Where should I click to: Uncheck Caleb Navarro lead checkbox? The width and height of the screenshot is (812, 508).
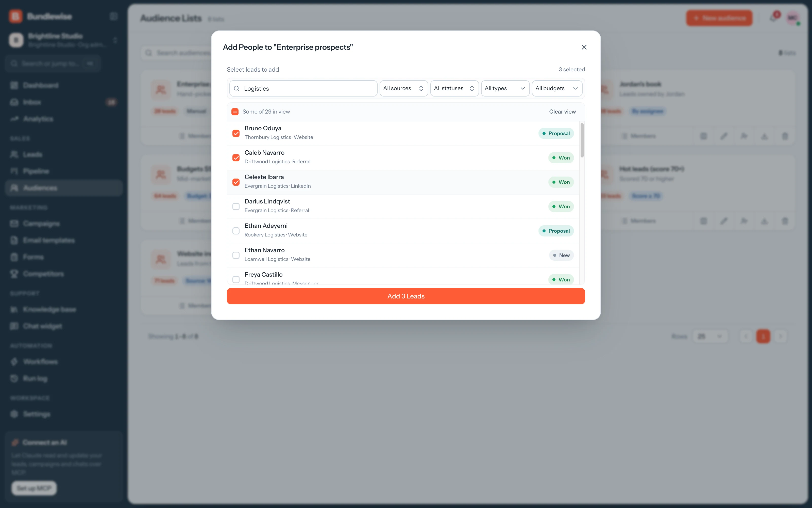[236, 158]
